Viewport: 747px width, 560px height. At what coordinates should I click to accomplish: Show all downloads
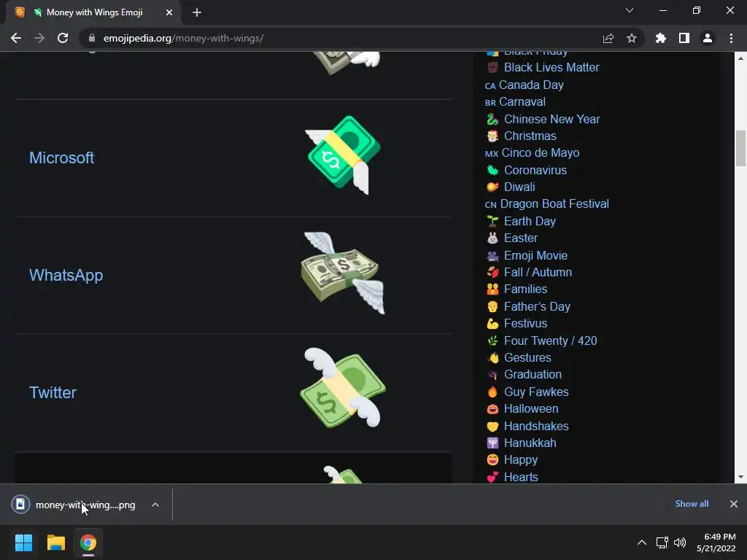pos(692,504)
